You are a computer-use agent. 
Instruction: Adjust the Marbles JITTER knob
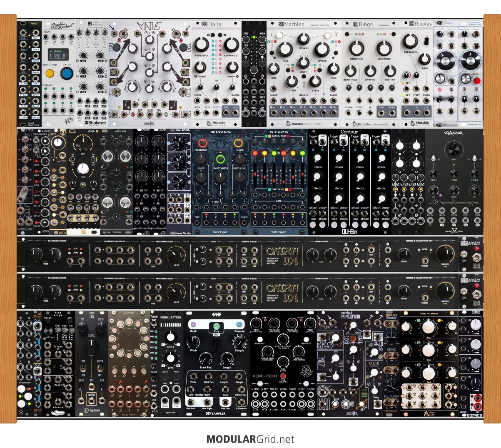292,82
